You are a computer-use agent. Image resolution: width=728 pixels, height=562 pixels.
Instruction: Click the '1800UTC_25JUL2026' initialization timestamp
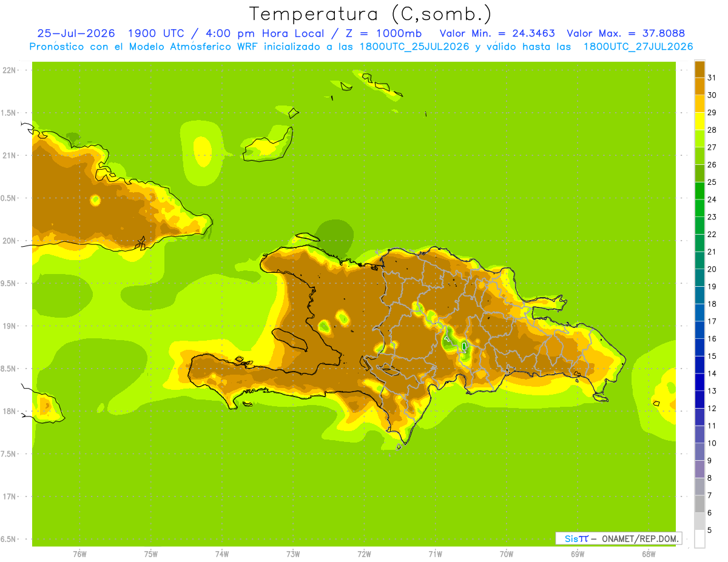pos(414,47)
